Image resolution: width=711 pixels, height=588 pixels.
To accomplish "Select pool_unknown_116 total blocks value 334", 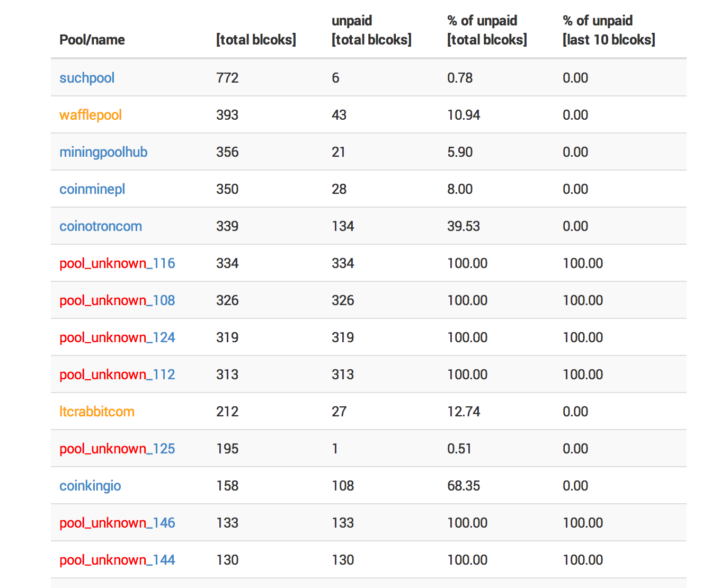I will [x=227, y=263].
